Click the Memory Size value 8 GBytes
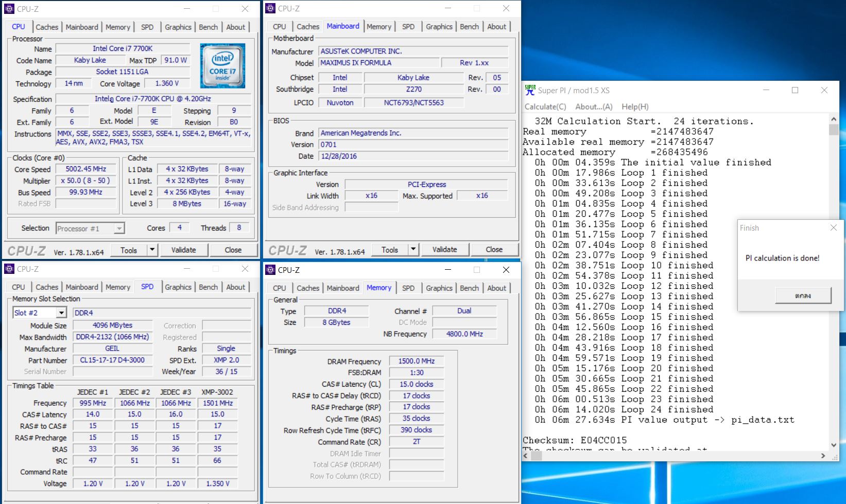The image size is (846, 504). click(336, 322)
